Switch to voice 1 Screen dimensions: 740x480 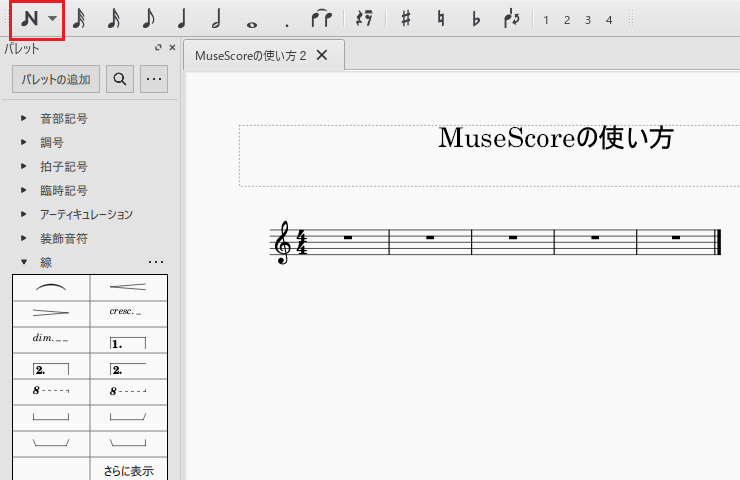tap(546, 20)
